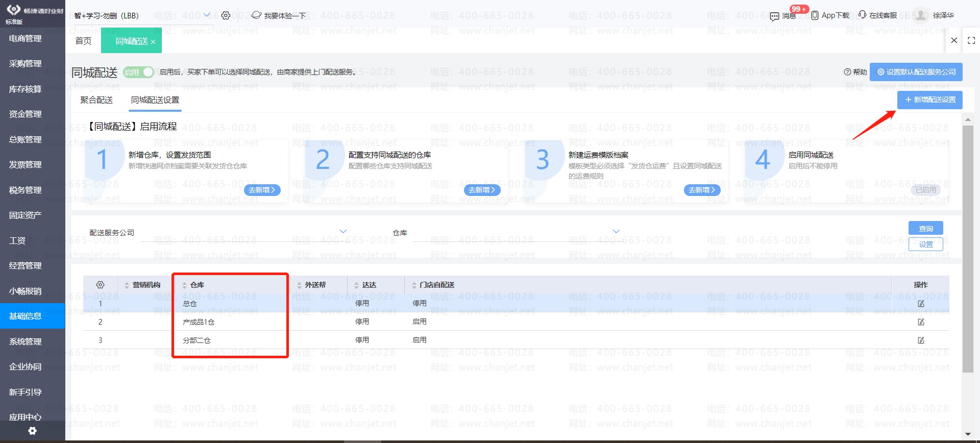Edit row 3 分部二仓 delivery setting

(x=921, y=340)
